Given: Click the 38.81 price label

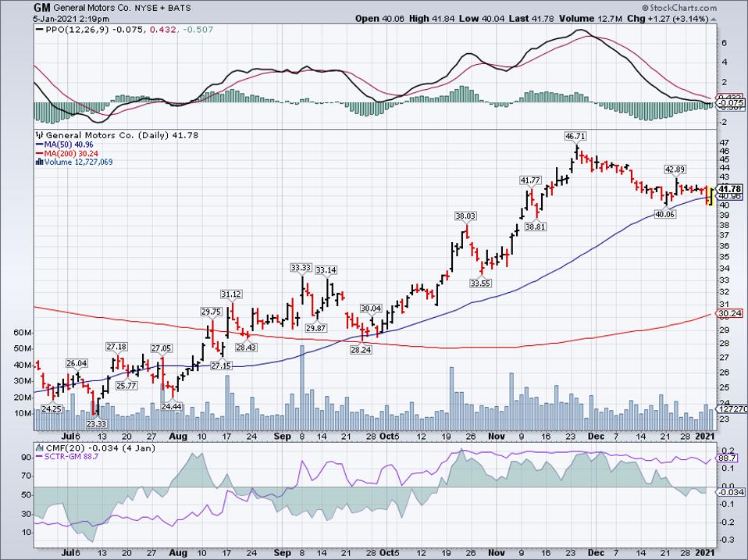Looking at the screenshot, I should pos(536,227).
